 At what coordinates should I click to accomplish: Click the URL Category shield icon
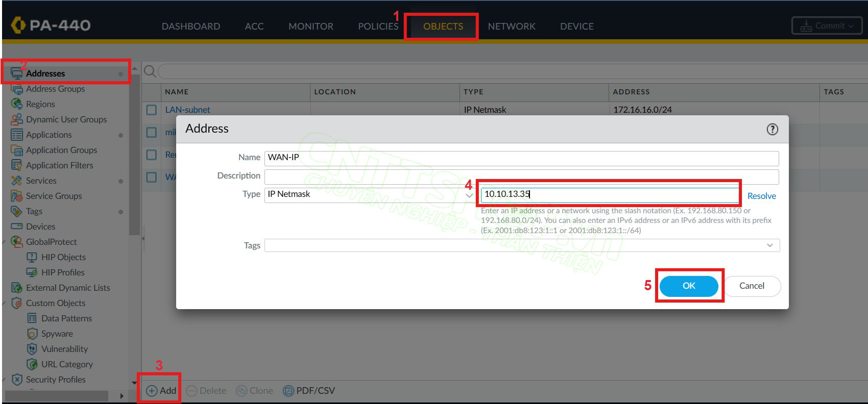[x=32, y=364]
